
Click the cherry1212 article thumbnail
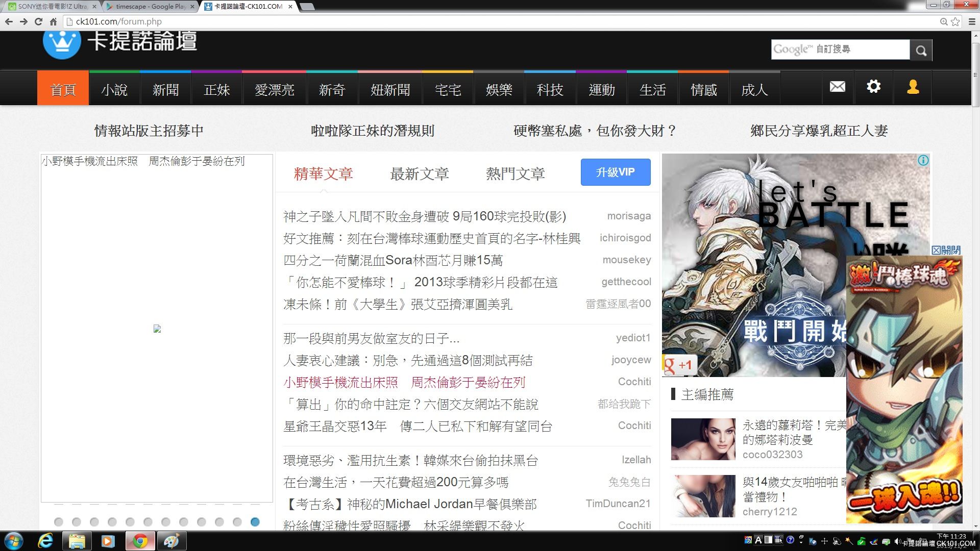(703, 496)
